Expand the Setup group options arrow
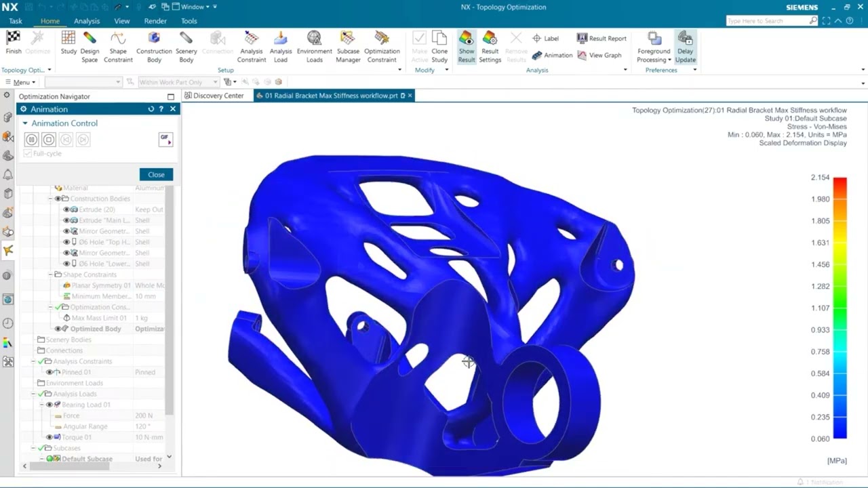 399,70
